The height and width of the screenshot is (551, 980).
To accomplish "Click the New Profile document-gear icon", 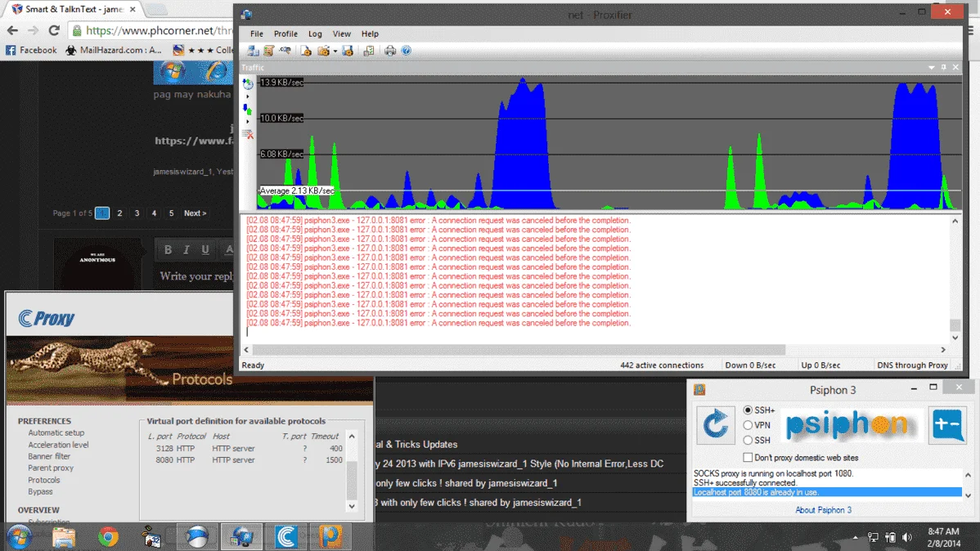I will [x=306, y=51].
